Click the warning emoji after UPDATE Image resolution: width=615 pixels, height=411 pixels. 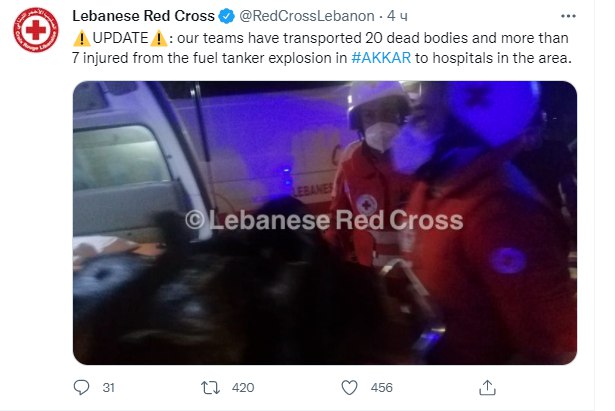click(x=159, y=38)
